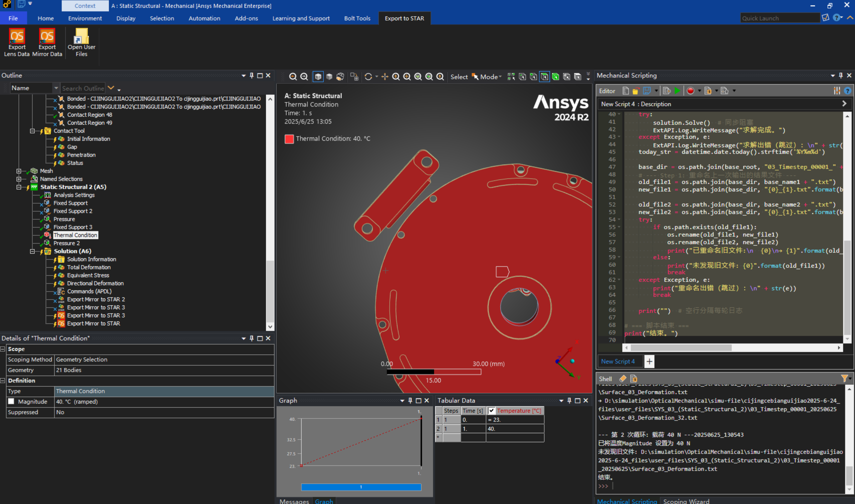Screen dimensions: 855x504
Task: Select the Total Deformation result in Outline
Action: pyautogui.click(x=89, y=267)
